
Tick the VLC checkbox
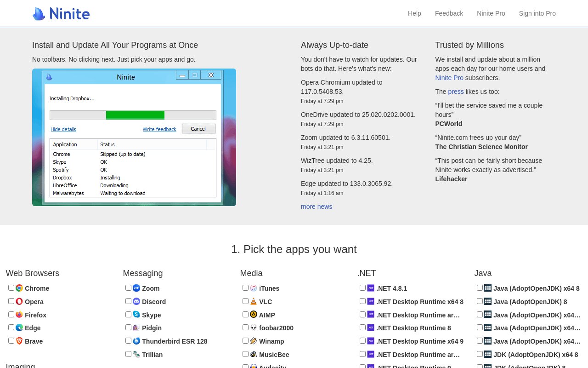click(245, 301)
